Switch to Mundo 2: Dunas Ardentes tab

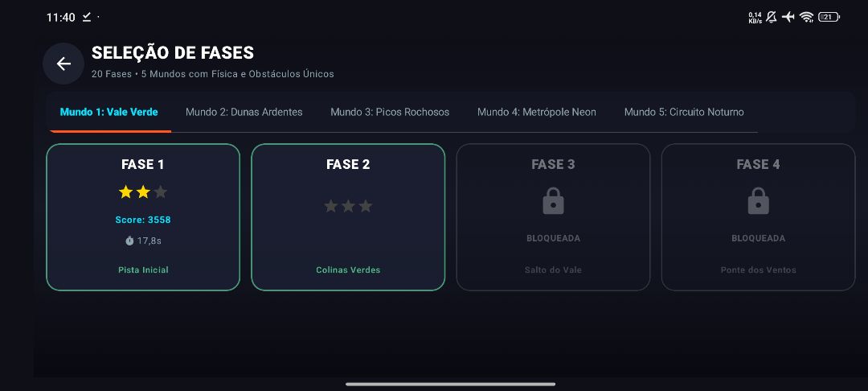[244, 112]
